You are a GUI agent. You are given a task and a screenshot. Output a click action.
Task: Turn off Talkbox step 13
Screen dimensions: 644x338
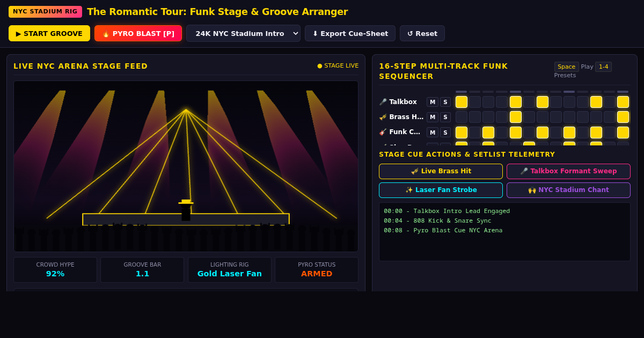(623, 102)
